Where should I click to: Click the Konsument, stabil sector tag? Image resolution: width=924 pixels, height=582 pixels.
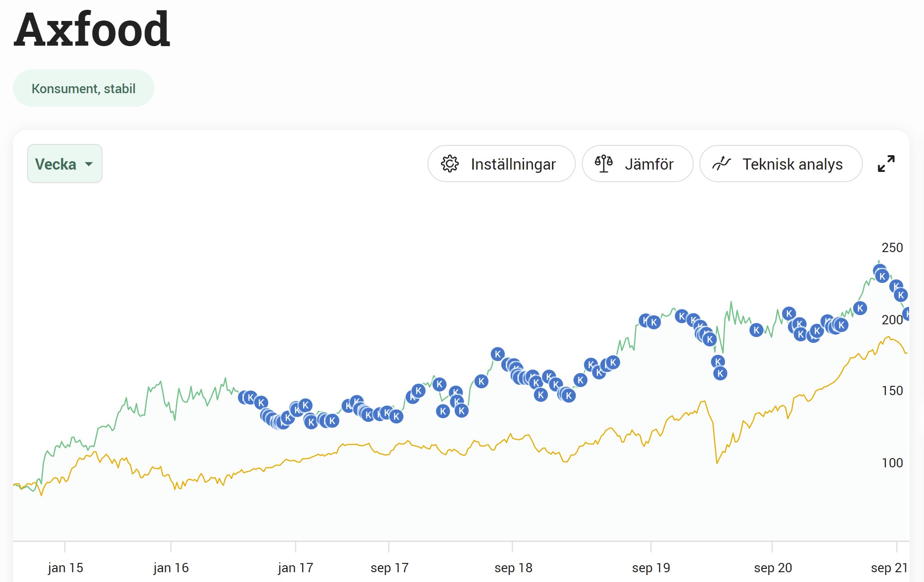(x=83, y=88)
